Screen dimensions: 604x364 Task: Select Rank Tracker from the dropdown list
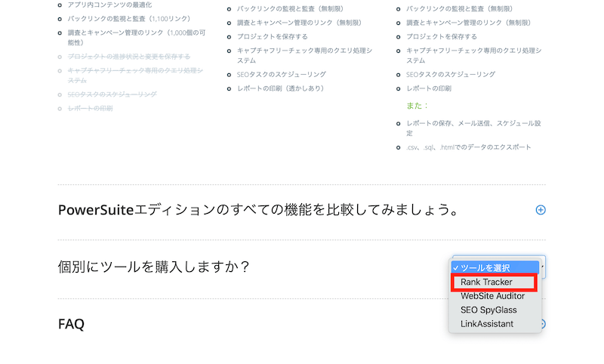[x=493, y=282]
